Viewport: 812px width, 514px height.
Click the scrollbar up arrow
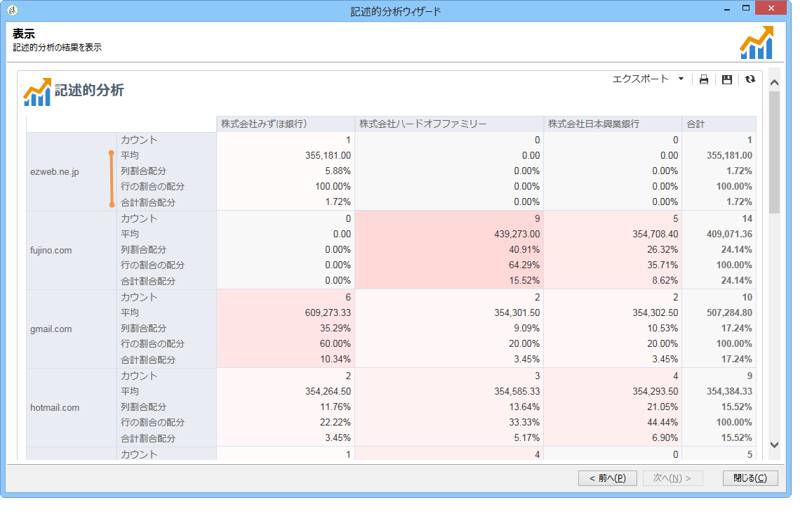tap(774, 82)
